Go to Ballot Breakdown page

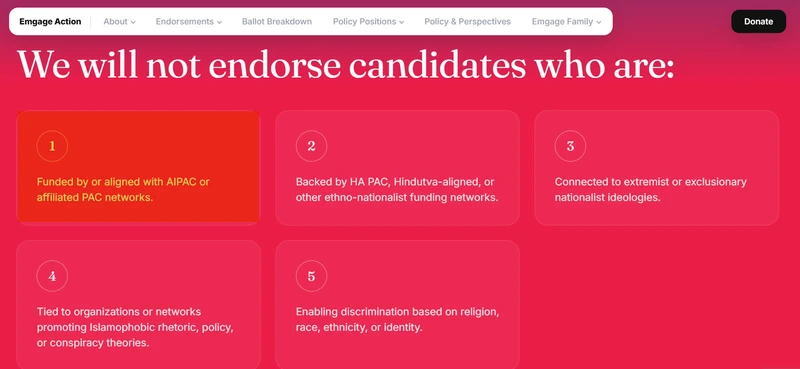277,21
